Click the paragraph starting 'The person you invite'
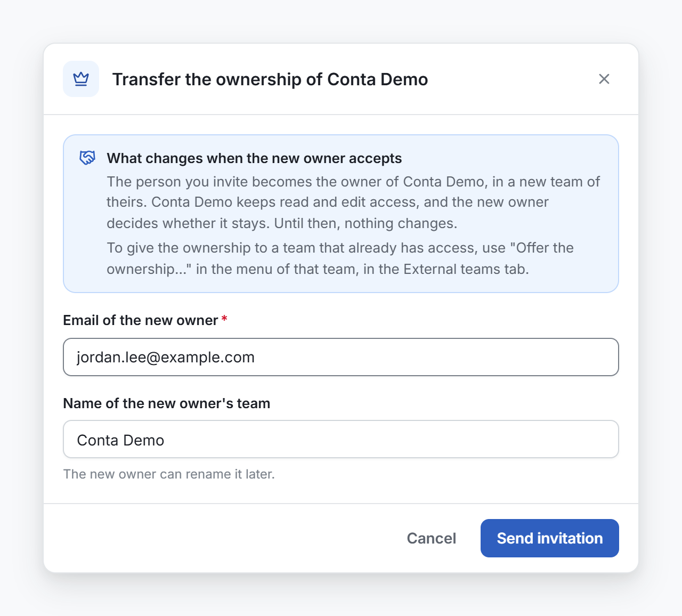Screen dimensions: 682x616 (x=353, y=202)
